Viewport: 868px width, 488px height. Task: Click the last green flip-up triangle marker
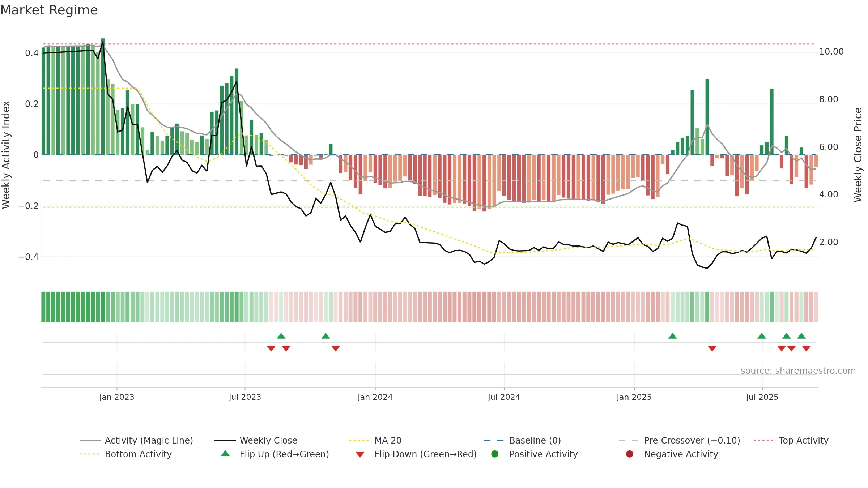[x=801, y=336]
